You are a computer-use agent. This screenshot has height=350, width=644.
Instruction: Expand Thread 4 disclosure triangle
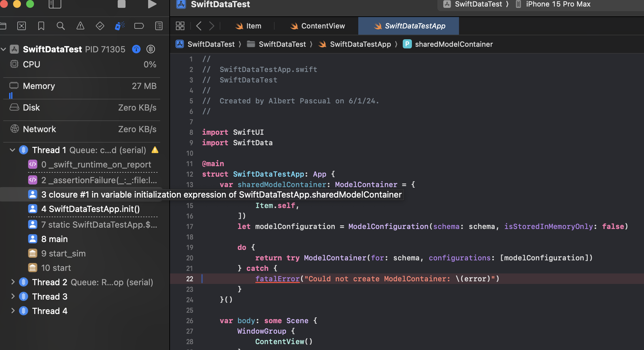click(13, 311)
